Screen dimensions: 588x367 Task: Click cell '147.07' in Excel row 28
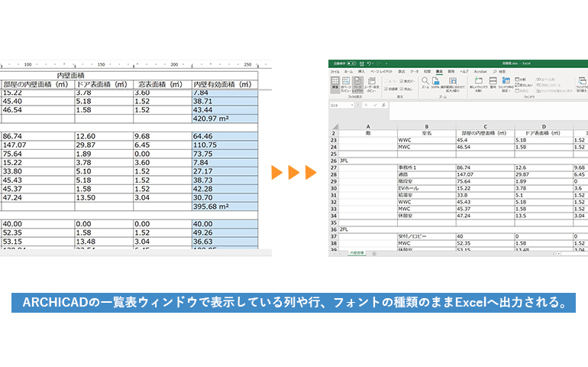pos(485,174)
